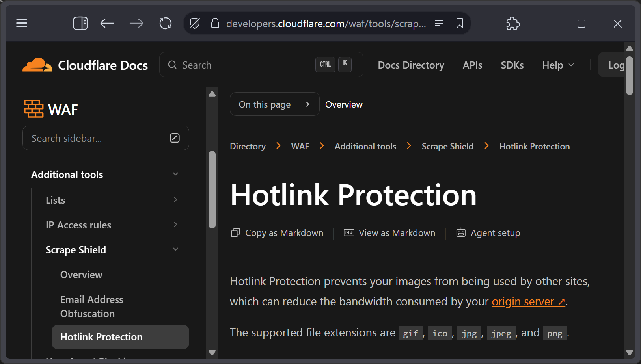Bookmark this page with bookmark icon
The height and width of the screenshot is (364, 641).
coord(460,23)
